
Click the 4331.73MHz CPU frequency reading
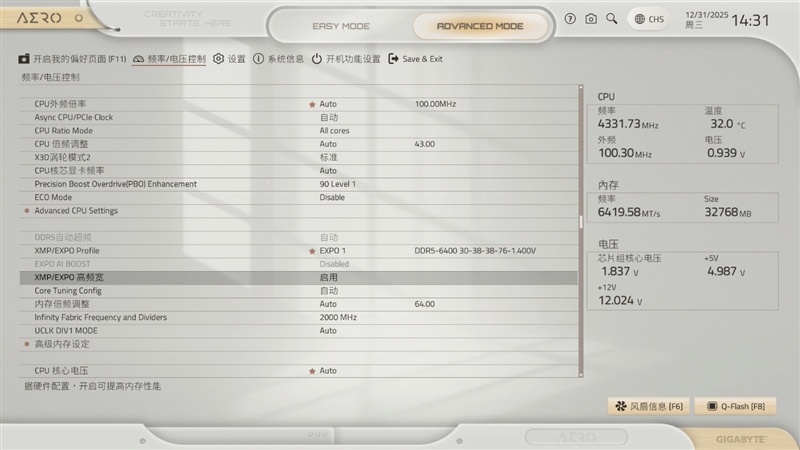click(x=628, y=124)
